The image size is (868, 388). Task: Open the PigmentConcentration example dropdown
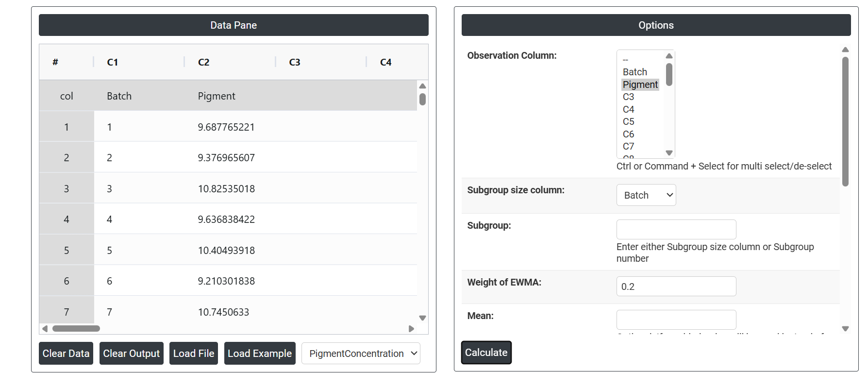click(361, 354)
